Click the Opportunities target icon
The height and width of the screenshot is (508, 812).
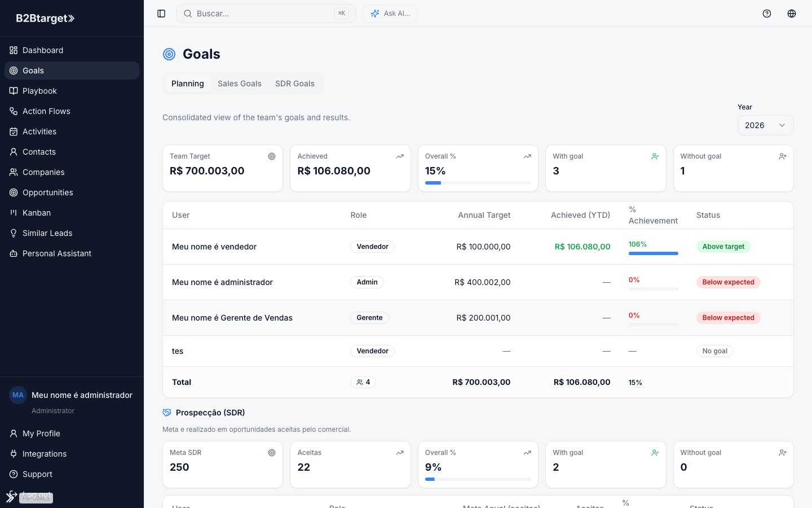tap(14, 192)
